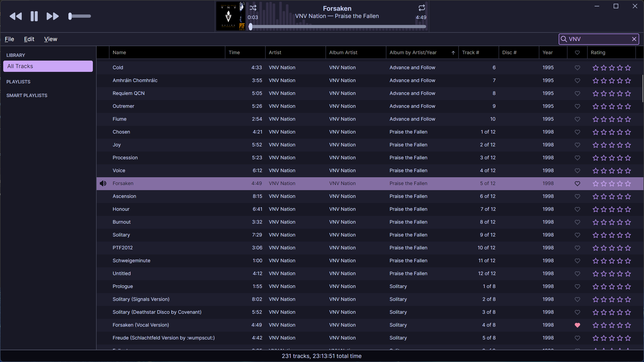Sort tracks by Track # column
Viewport: 644px width, 362px height.
pos(479,53)
